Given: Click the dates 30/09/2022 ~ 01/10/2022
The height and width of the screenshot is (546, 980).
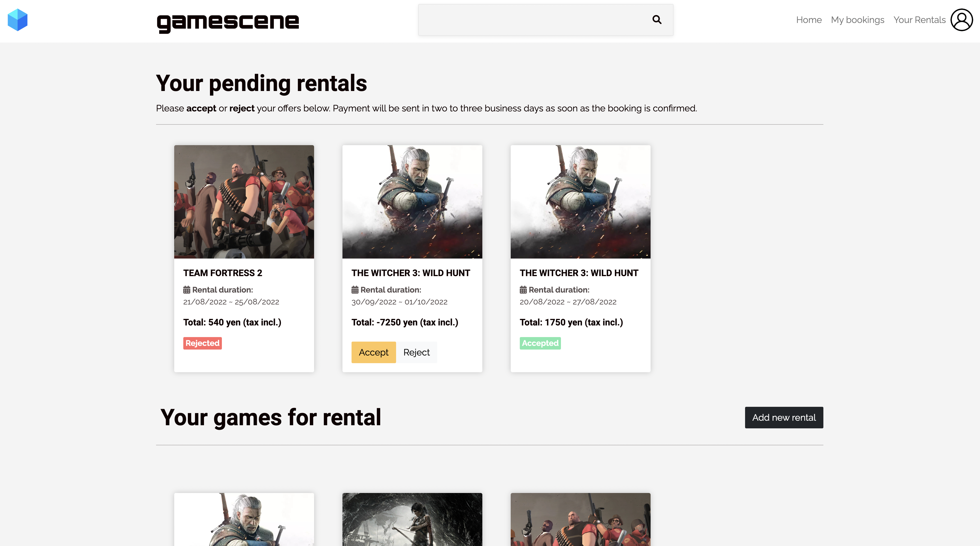Looking at the screenshot, I should click(x=399, y=302).
